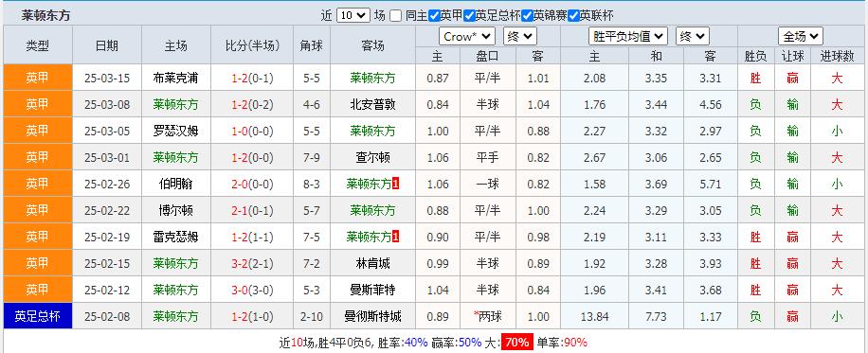Uncheck the 英联杯 filter checkbox

pos(573,15)
